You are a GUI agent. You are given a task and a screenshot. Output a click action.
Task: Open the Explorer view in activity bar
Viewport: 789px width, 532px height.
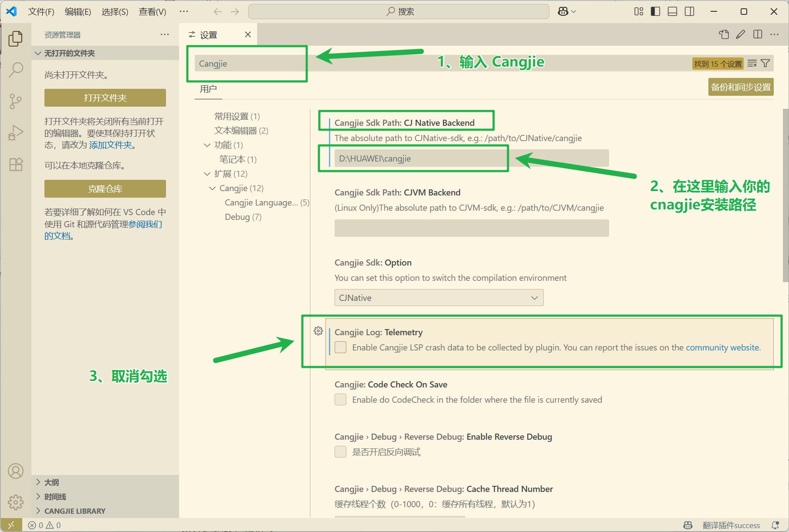pos(16,39)
